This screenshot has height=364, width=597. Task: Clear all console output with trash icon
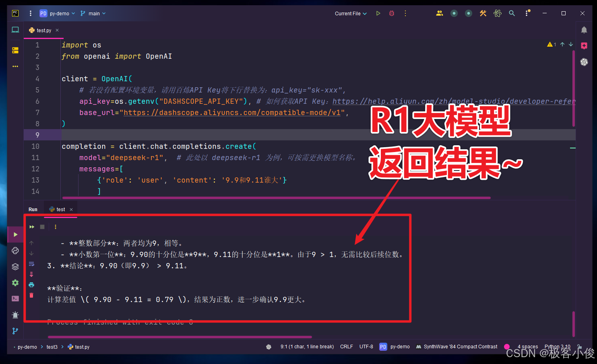pos(31,295)
